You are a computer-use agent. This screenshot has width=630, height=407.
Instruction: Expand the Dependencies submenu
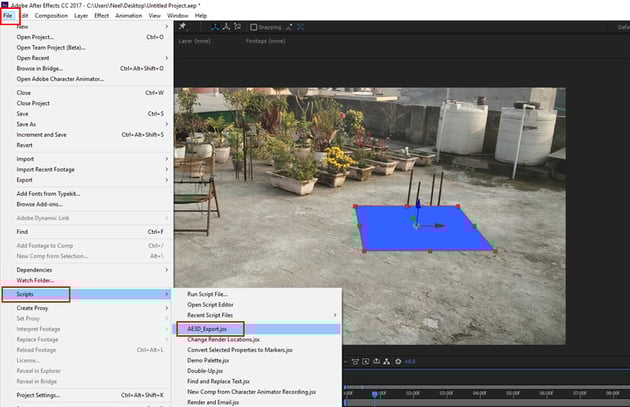(x=87, y=270)
